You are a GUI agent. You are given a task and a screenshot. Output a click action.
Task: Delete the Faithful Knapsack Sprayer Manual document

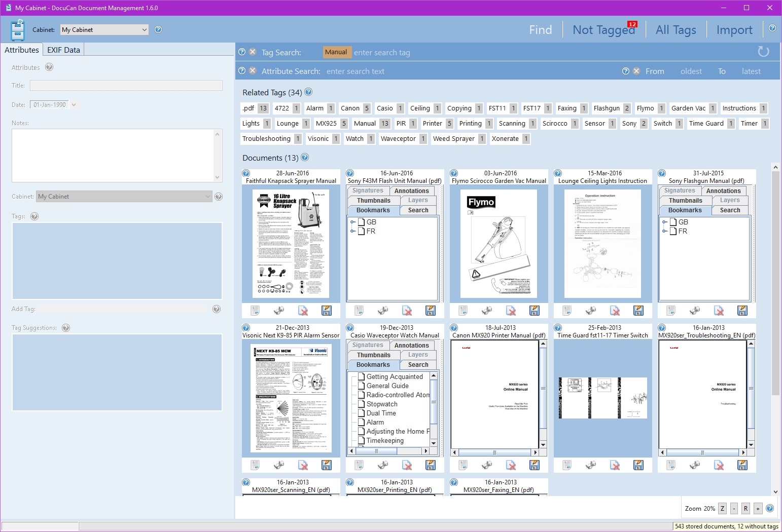click(303, 310)
